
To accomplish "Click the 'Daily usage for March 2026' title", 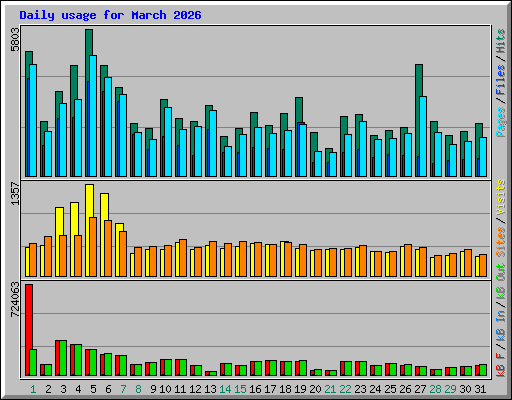I will [x=110, y=15].
